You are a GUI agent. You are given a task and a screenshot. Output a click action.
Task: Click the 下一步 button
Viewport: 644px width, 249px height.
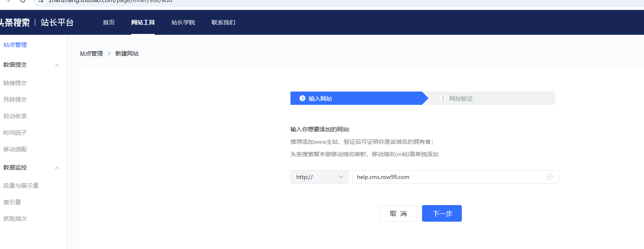[442, 213]
